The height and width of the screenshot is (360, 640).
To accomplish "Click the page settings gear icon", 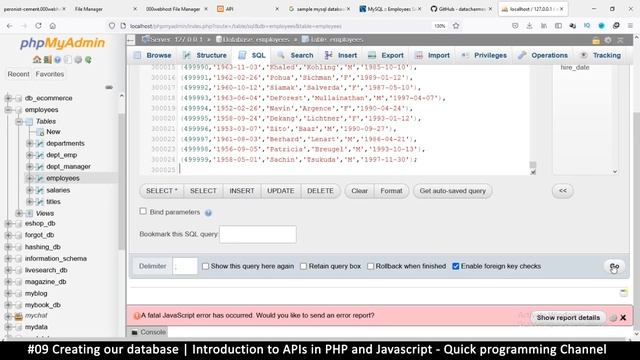I will click(x=608, y=40).
